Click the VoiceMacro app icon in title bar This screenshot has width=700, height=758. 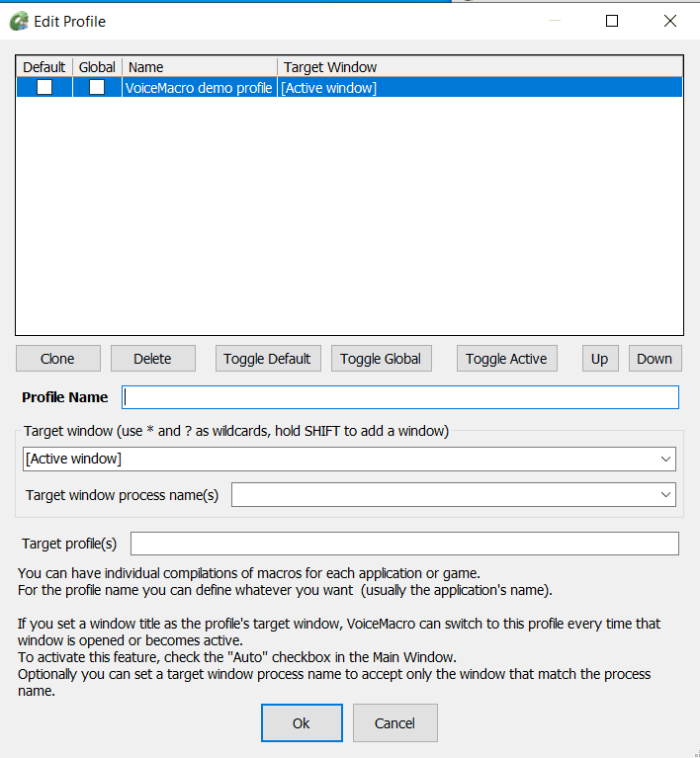(19, 22)
